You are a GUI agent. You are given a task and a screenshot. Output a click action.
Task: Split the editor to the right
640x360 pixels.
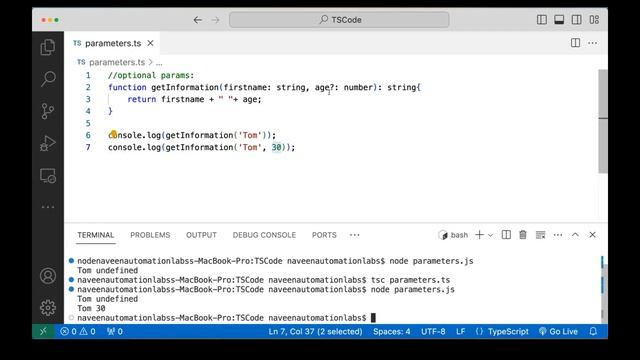576,43
